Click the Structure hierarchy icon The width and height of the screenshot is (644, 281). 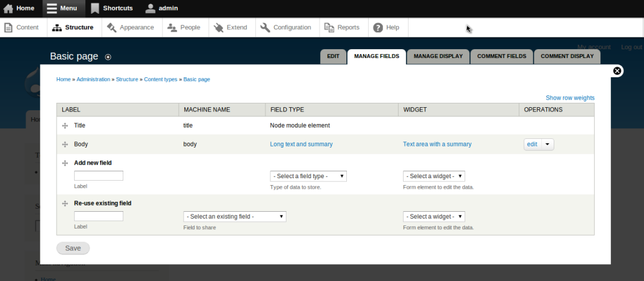point(57,27)
